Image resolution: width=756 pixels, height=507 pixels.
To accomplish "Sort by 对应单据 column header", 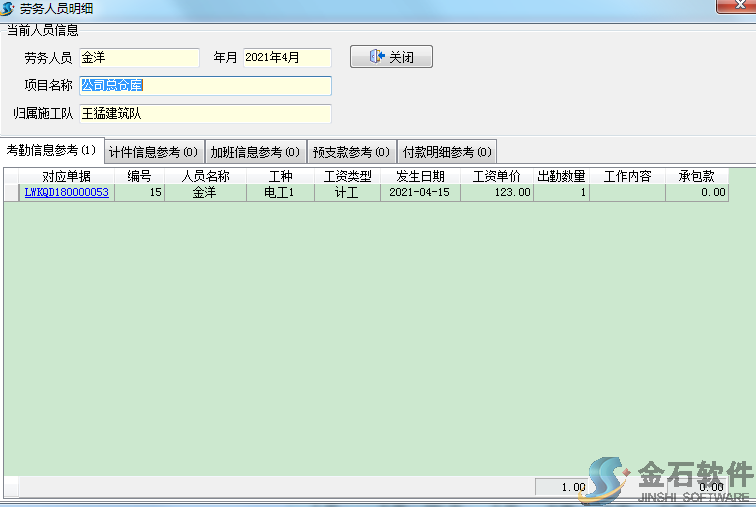I will point(66,176).
